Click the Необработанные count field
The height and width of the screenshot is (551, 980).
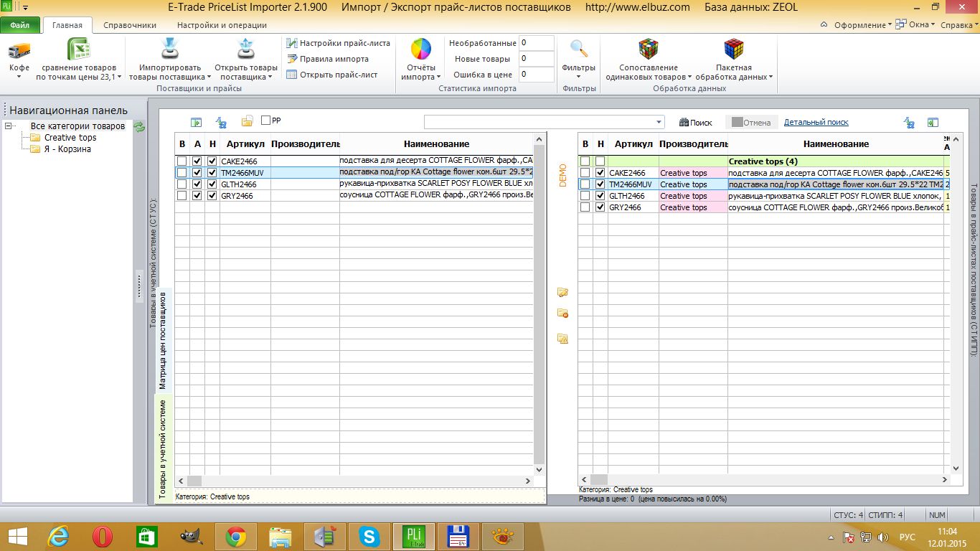[537, 43]
